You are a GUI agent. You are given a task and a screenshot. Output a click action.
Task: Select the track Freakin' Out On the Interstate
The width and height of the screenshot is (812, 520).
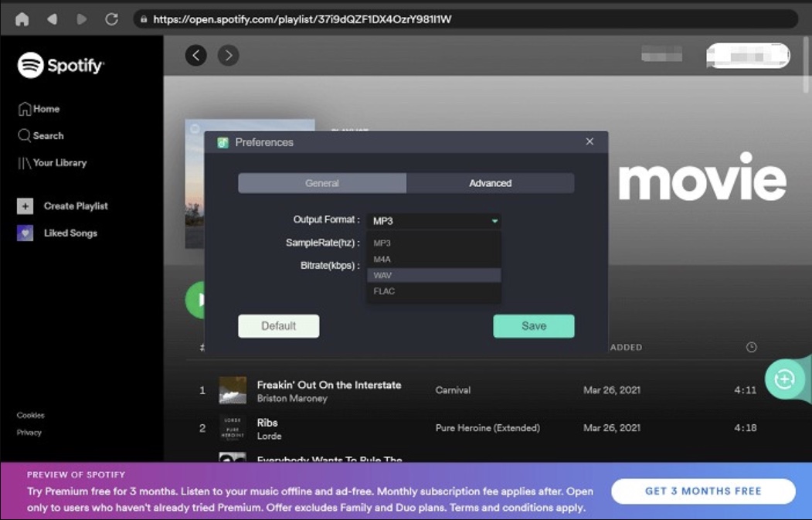[329, 385]
